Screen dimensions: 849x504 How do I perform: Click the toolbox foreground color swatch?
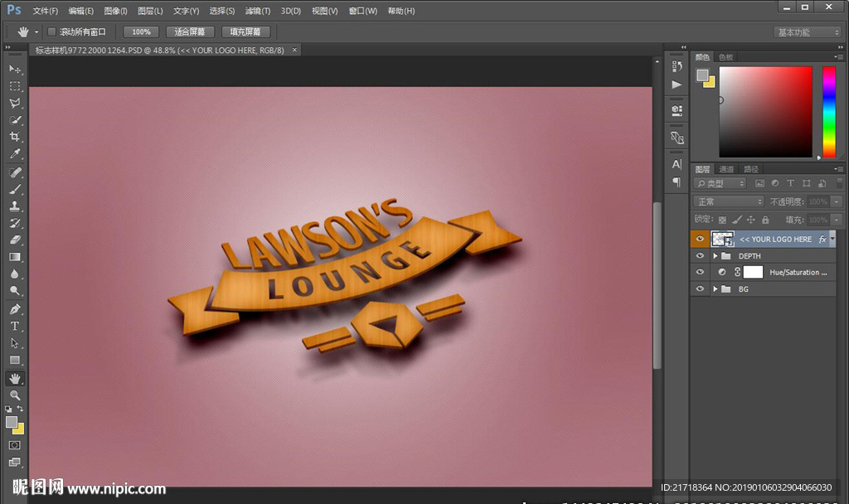[x=12, y=422]
